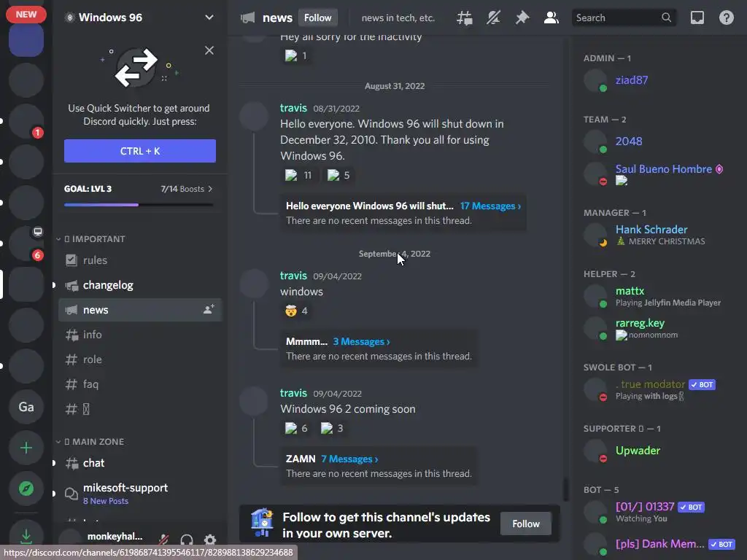Image resolution: width=747 pixels, height=560 pixels.
Task: Open thread titled Hello everyone Windows 96 will shut...
Action: 370,206
